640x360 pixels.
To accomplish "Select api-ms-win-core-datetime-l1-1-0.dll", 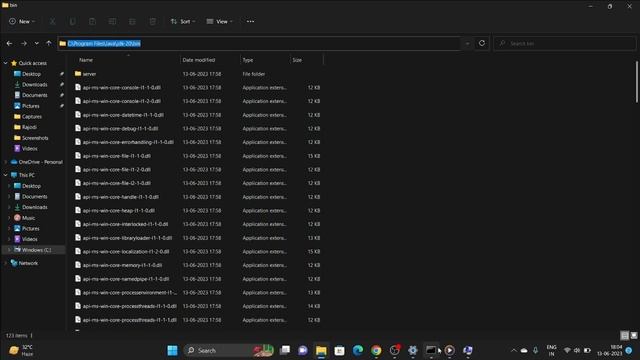I will pos(123,115).
